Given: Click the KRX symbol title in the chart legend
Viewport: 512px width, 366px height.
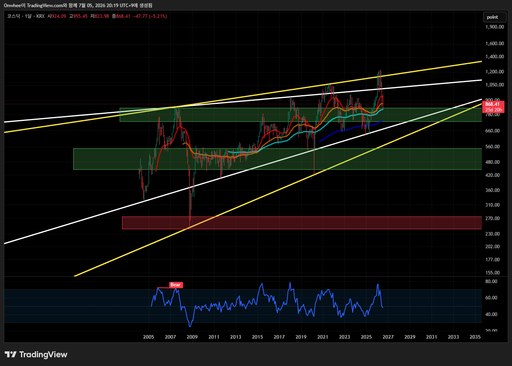Looking at the screenshot, I should click(x=26, y=16).
